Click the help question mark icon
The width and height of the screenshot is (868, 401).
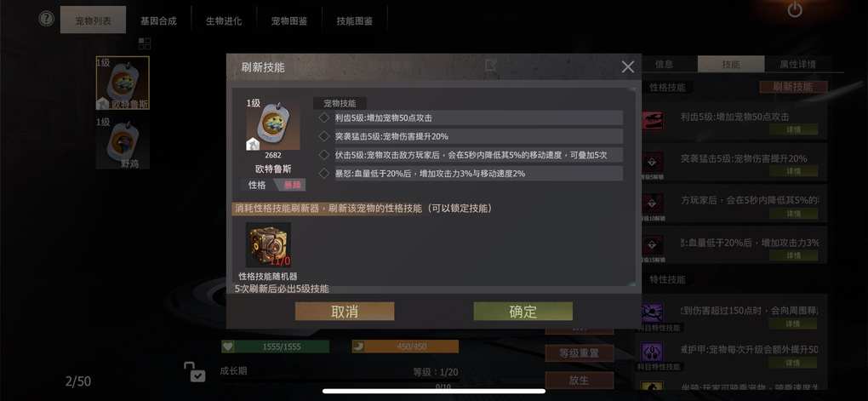coord(47,19)
